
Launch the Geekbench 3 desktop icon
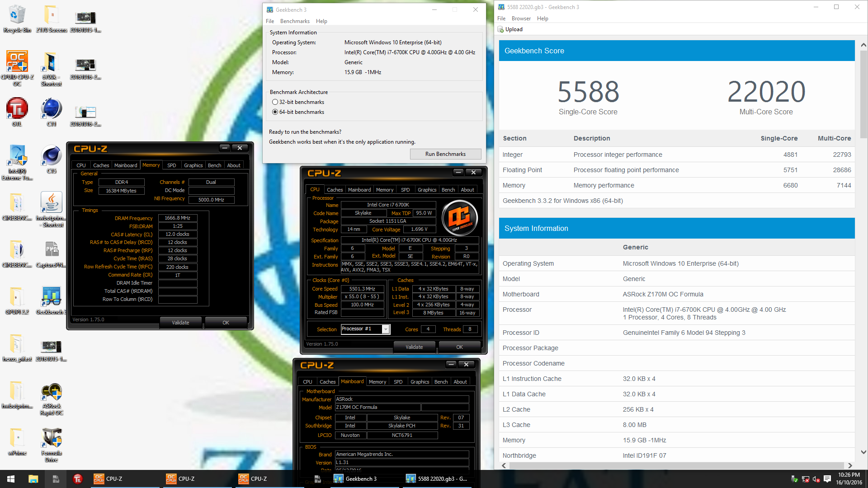[x=51, y=300]
